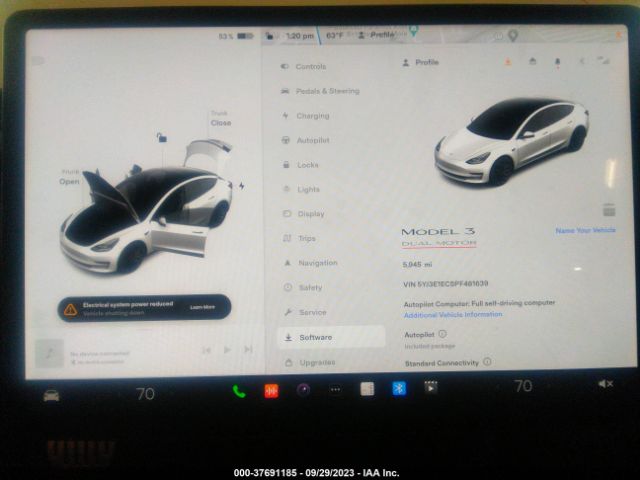The height and width of the screenshot is (480, 640).
Task: Tap previous track in the media player
Action: coord(207,350)
